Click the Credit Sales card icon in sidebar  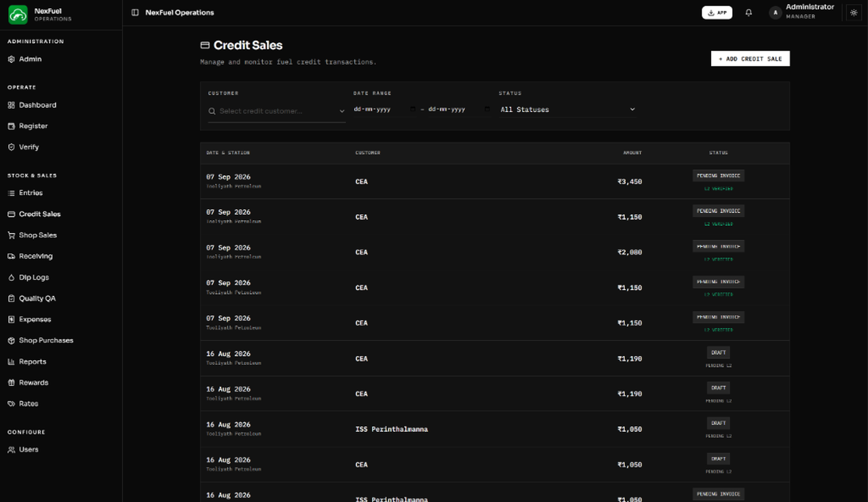(11, 214)
